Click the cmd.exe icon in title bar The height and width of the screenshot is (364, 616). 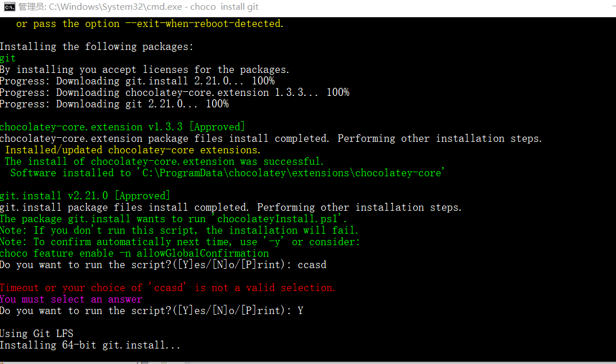coord(9,7)
